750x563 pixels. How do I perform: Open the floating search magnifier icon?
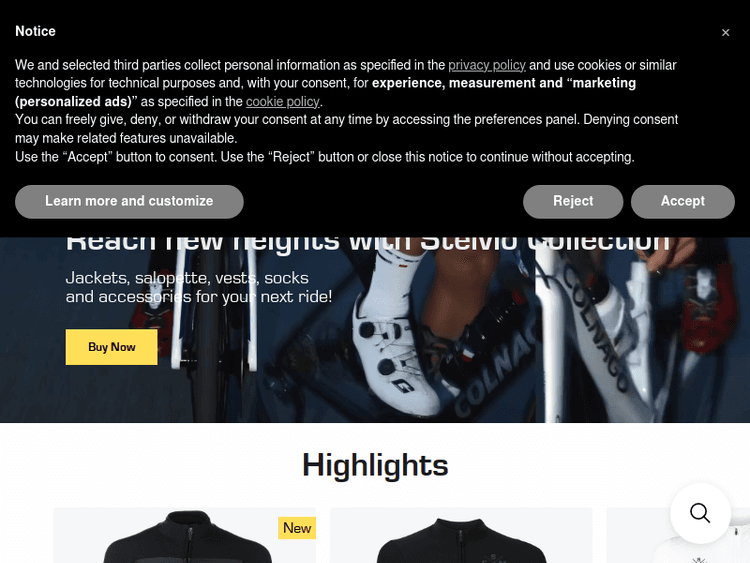point(700,513)
